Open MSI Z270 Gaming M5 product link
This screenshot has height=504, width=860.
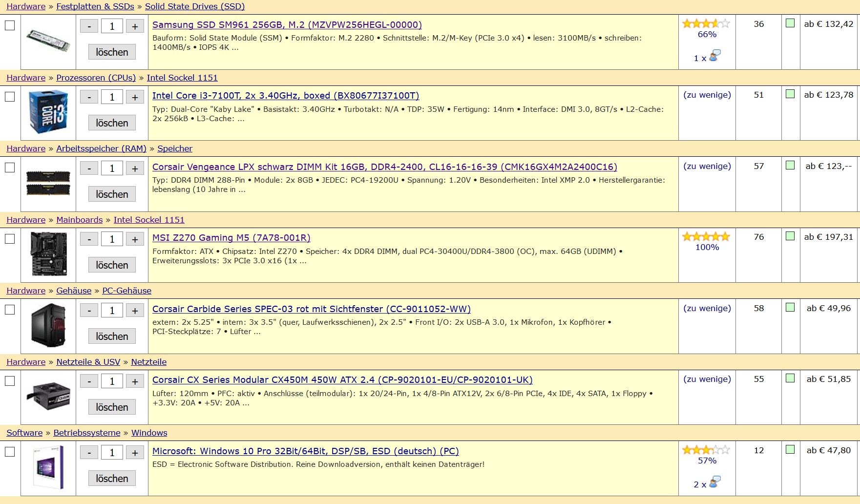[231, 238]
